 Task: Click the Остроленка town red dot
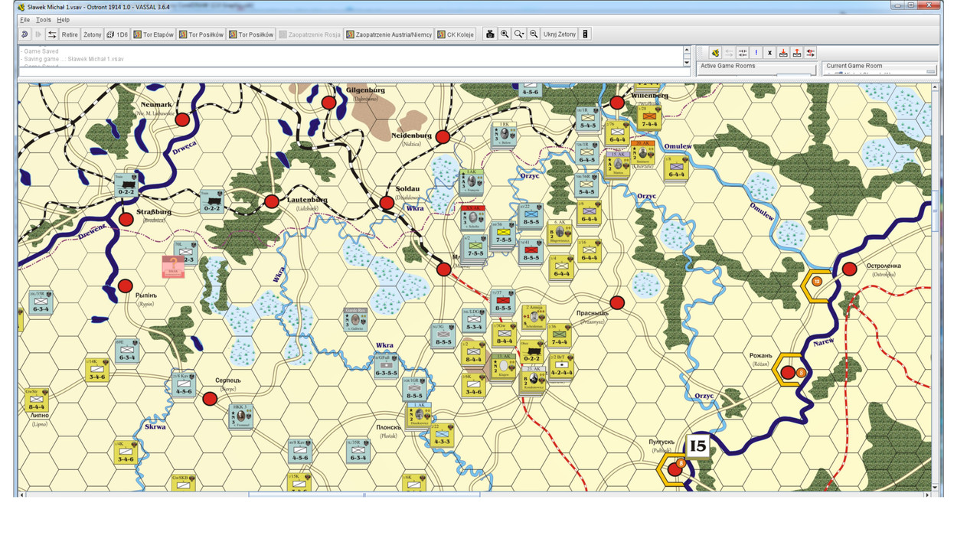click(849, 269)
